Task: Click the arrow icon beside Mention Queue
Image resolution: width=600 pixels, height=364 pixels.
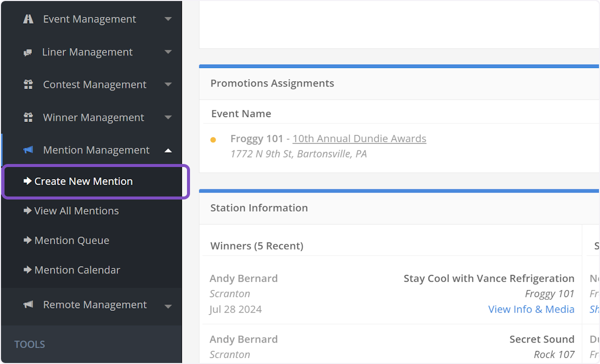Action: [27, 240]
